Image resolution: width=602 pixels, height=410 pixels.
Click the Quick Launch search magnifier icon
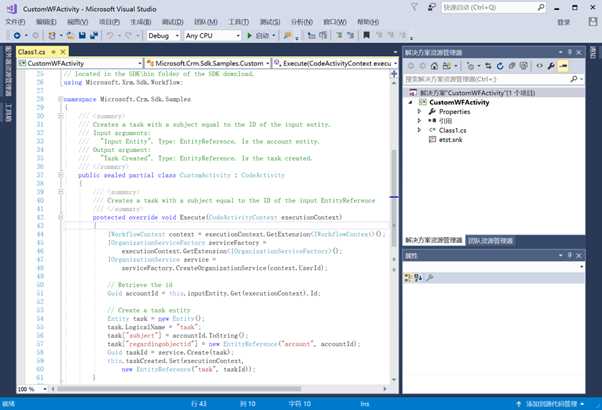tap(541, 7)
